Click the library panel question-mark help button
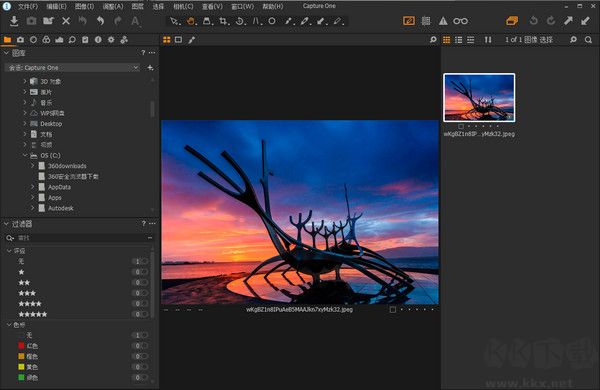This screenshot has height=390, width=600. 143,53
